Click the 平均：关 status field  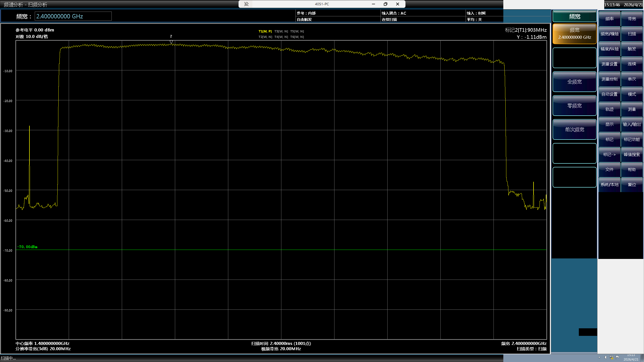(474, 19)
